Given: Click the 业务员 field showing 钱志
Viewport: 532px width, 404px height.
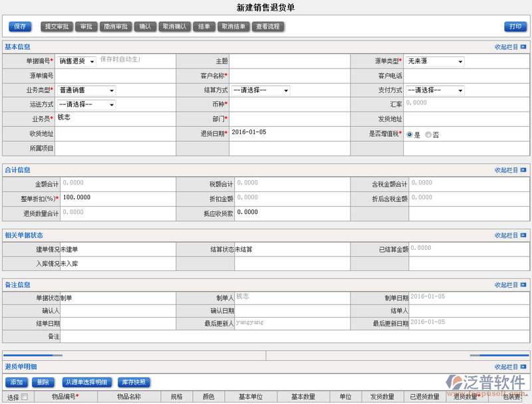Looking at the screenshot, I should coord(115,119).
